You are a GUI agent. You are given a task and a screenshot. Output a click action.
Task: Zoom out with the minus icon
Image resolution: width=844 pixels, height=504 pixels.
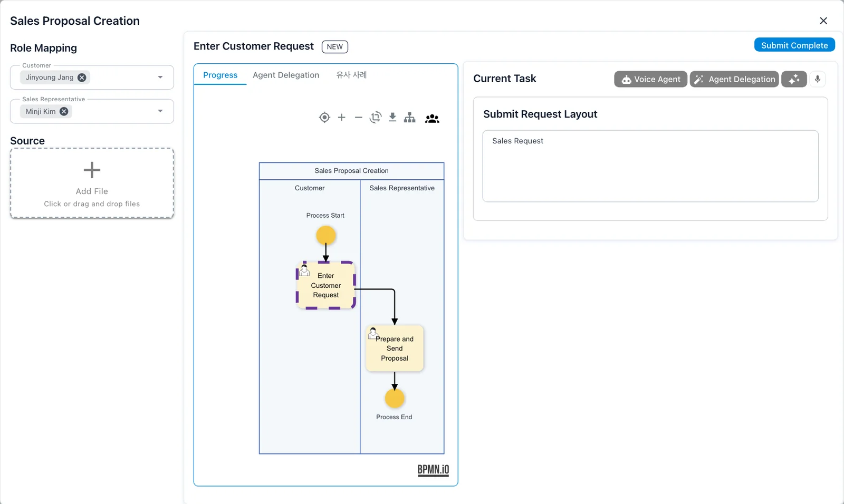359,118
